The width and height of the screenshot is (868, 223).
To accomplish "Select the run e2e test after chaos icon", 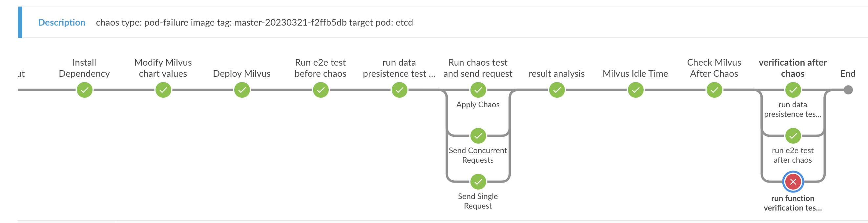I will [x=793, y=136].
